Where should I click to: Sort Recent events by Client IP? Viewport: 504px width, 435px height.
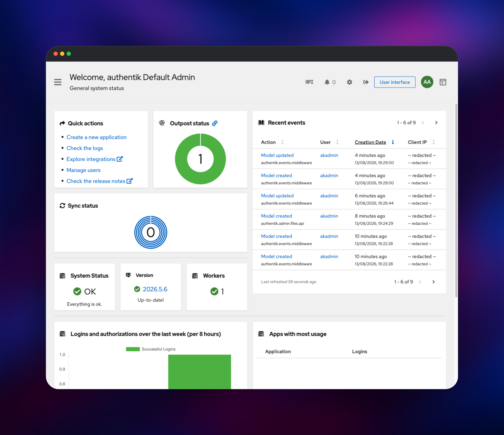coord(421,142)
